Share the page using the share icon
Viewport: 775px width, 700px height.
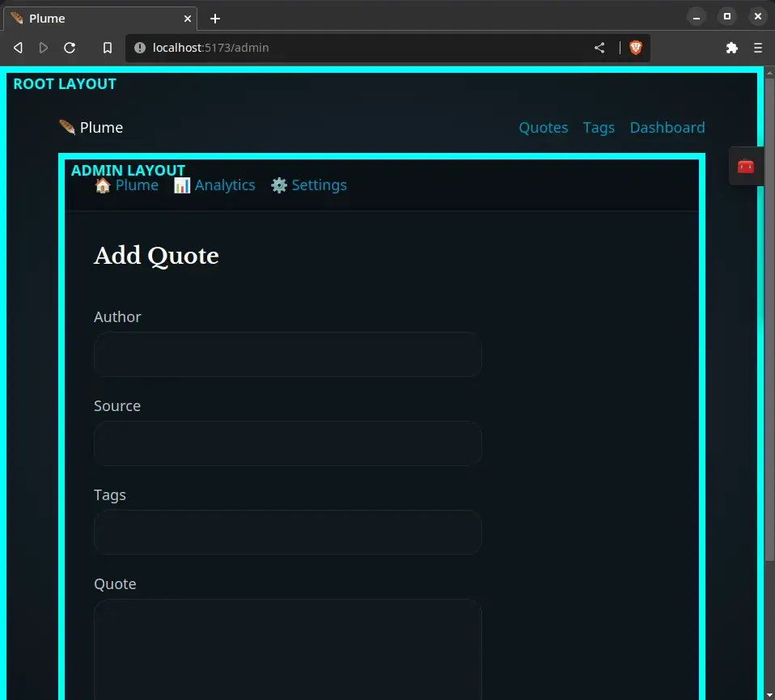[x=599, y=48]
